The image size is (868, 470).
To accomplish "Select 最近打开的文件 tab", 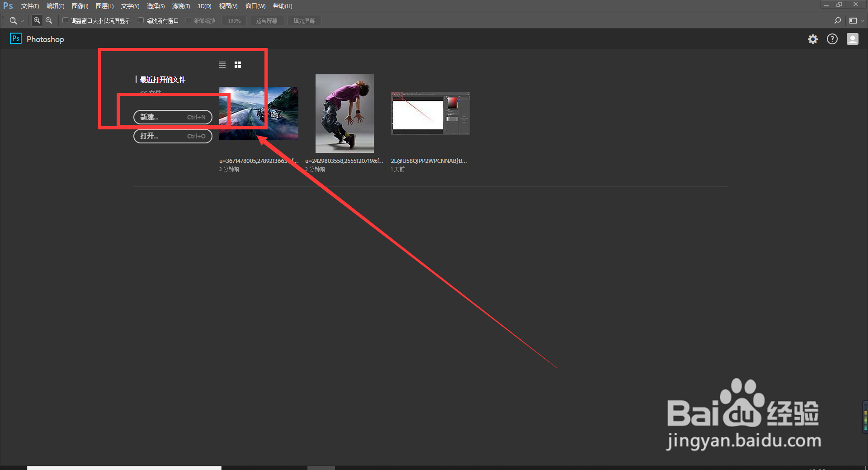I will tap(162, 80).
